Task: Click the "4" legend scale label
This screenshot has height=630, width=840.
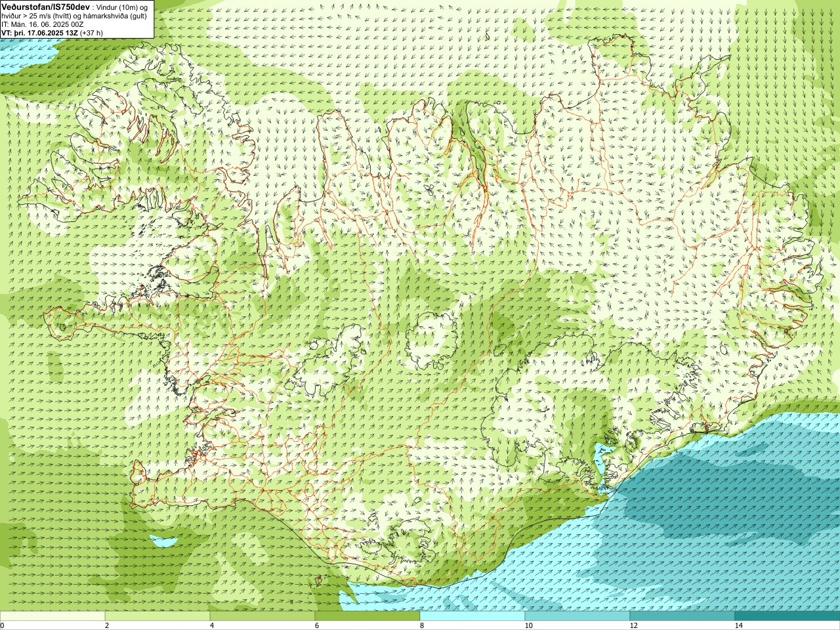Action: click(x=212, y=625)
